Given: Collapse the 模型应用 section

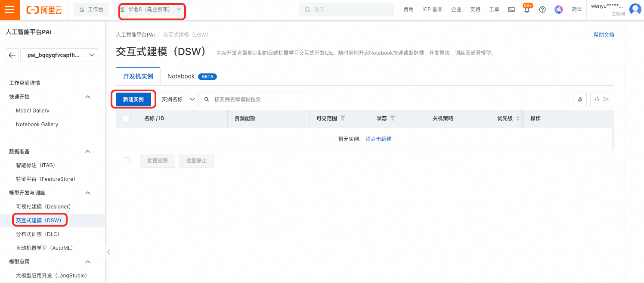Looking at the screenshot, I should coord(88,262).
